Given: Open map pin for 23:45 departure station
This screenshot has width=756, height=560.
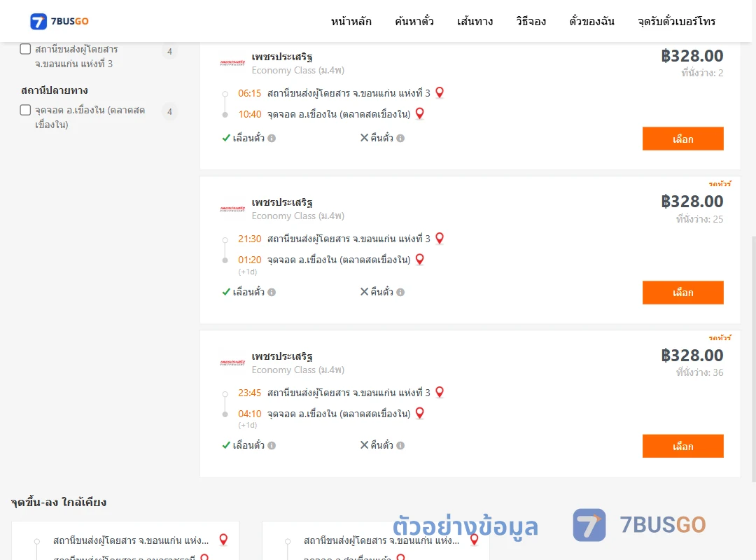Looking at the screenshot, I should pos(439,392).
